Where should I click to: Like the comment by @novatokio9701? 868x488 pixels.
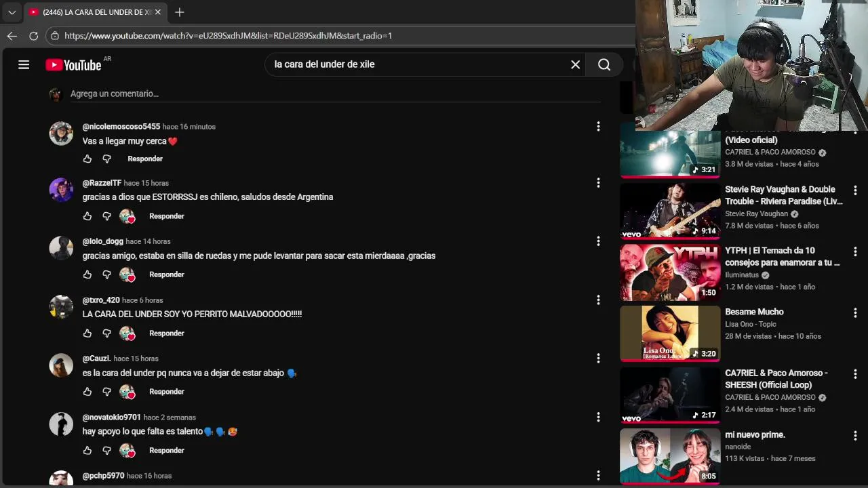point(87,450)
